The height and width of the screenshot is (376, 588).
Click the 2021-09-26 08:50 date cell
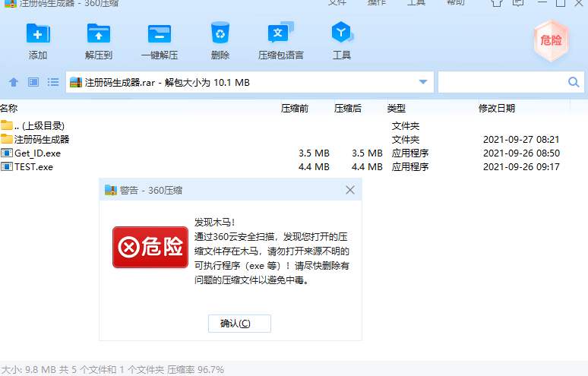(521, 153)
